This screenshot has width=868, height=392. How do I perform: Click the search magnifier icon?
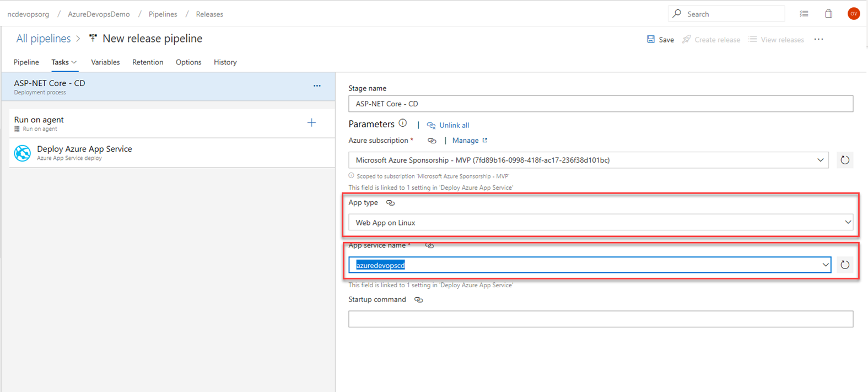coord(677,14)
